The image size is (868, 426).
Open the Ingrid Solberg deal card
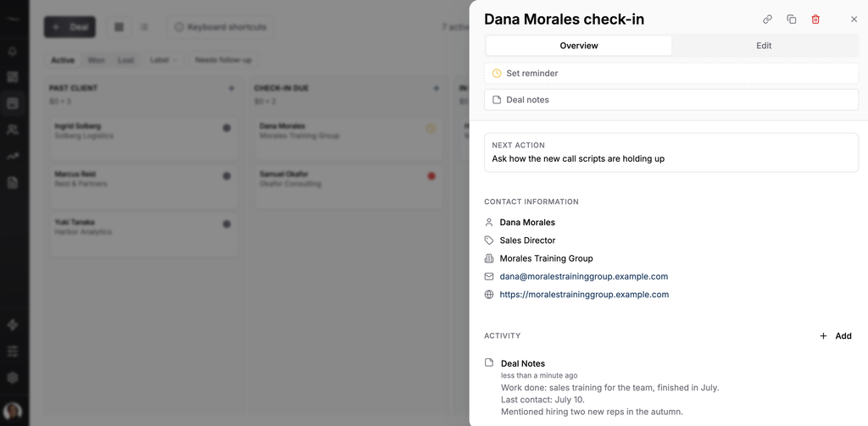click(x=144, y=138)
